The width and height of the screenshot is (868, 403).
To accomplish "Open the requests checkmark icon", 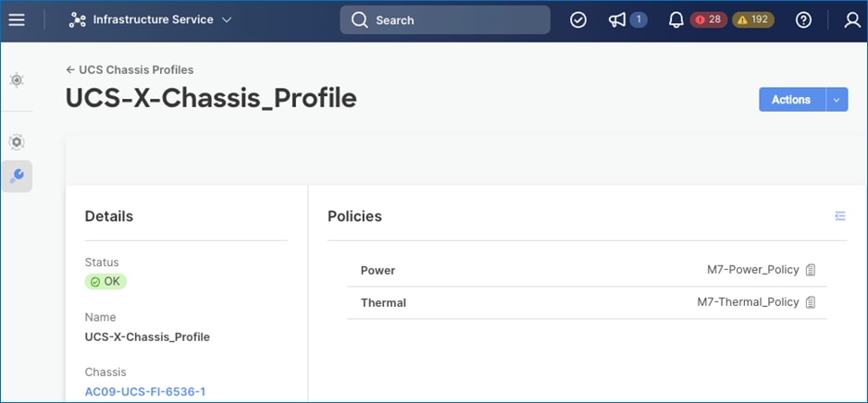I will pos(578,20).
